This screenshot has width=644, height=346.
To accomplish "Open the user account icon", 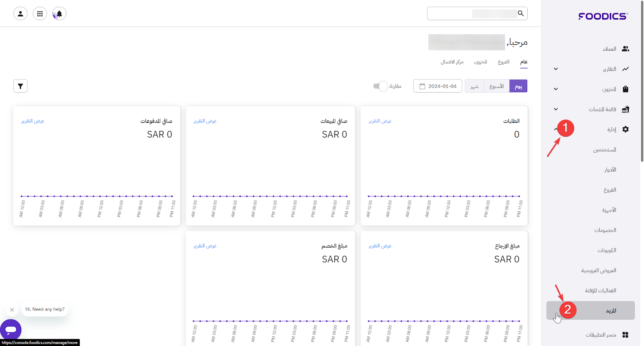I will tap(21, 14).
